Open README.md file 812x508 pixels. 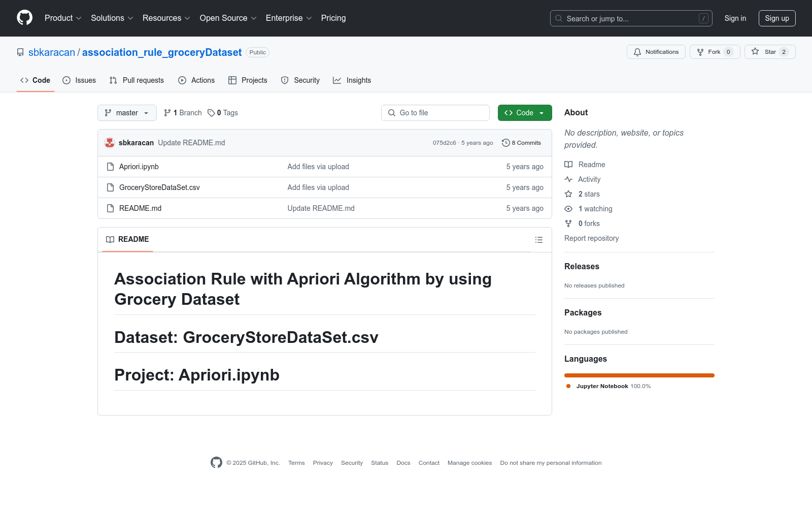click(140, 208)
